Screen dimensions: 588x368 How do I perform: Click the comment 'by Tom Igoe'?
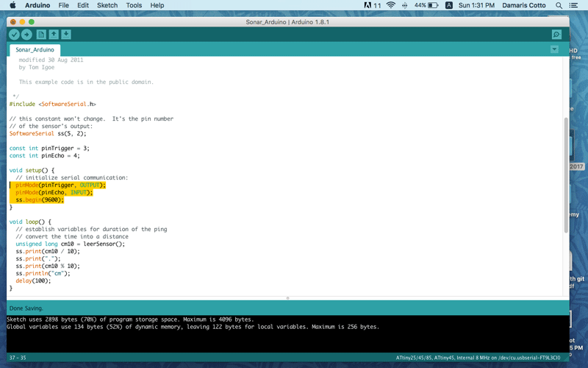point(36,67)
